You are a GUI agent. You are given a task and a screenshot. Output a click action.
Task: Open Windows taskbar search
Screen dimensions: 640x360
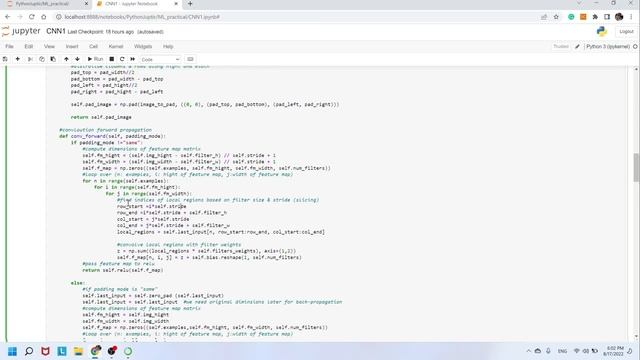29,351
